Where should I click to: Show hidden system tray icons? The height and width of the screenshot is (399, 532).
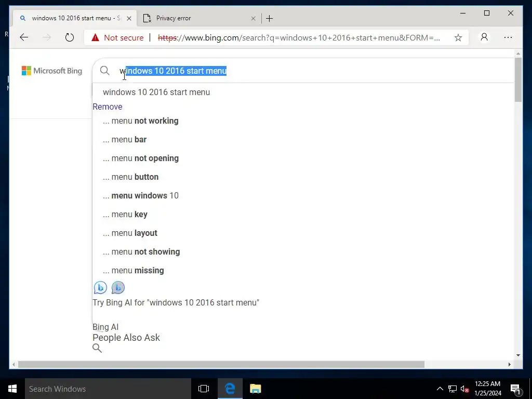pos(440,389)
